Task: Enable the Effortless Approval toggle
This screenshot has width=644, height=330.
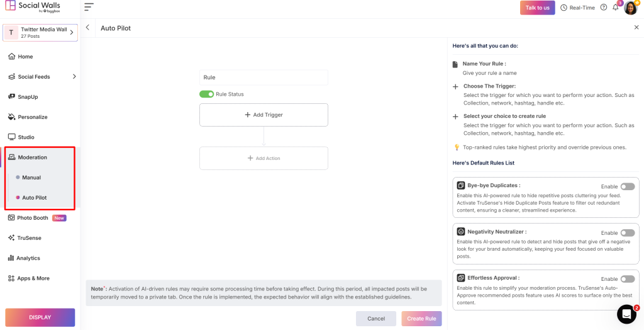Action: pos(627,279)
